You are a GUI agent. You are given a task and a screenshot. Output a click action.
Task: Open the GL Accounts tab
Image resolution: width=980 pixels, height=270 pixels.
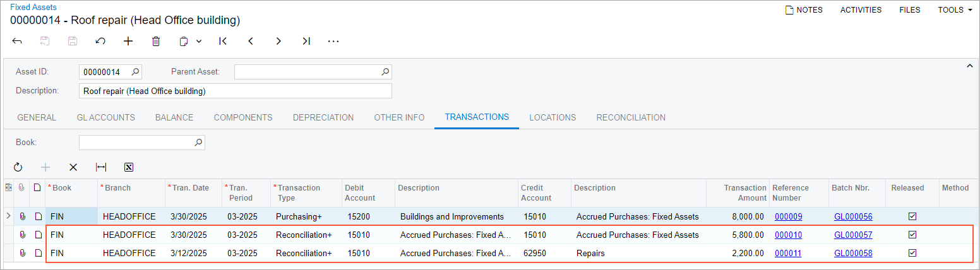click(105, 117)
